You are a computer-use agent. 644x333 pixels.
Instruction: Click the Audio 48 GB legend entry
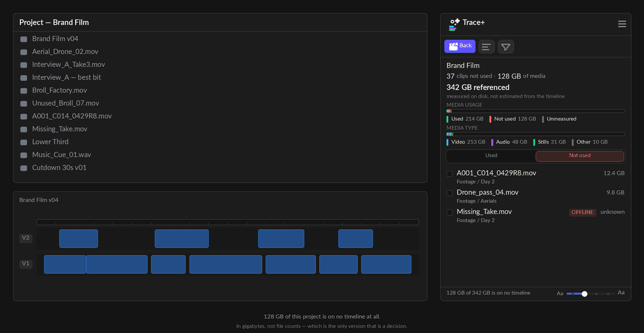click(x=509, y=142)
